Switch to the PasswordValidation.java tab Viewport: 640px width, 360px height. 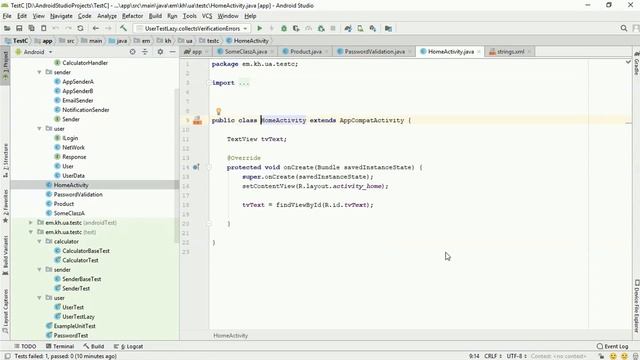point(374,51)
